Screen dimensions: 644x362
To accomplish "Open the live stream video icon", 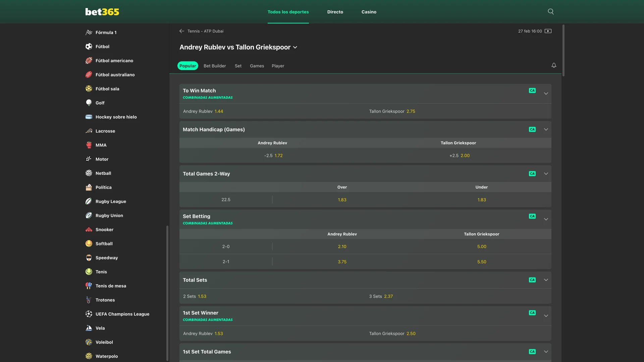I will click(x=548, y=31).
